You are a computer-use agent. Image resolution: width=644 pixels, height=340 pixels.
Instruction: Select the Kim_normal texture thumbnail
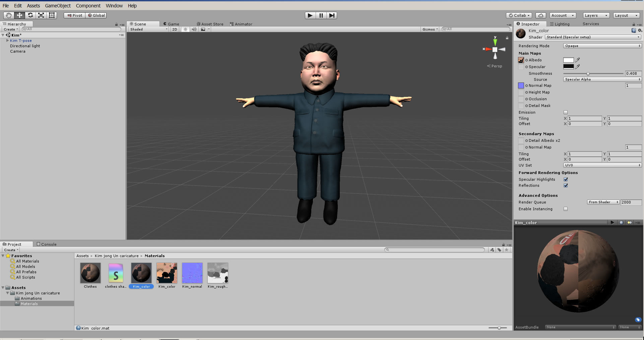tap(192, 273)
